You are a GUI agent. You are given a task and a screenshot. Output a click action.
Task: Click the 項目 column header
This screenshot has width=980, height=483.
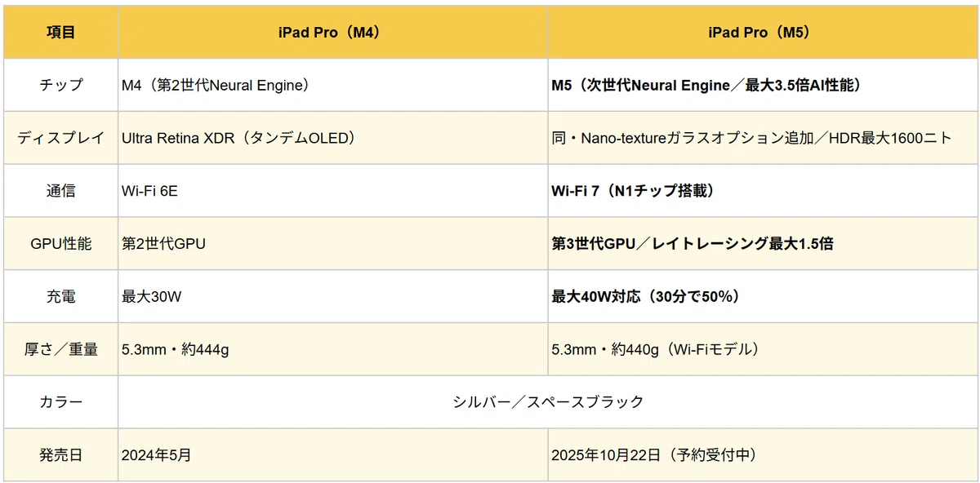[x=61, y=32]
